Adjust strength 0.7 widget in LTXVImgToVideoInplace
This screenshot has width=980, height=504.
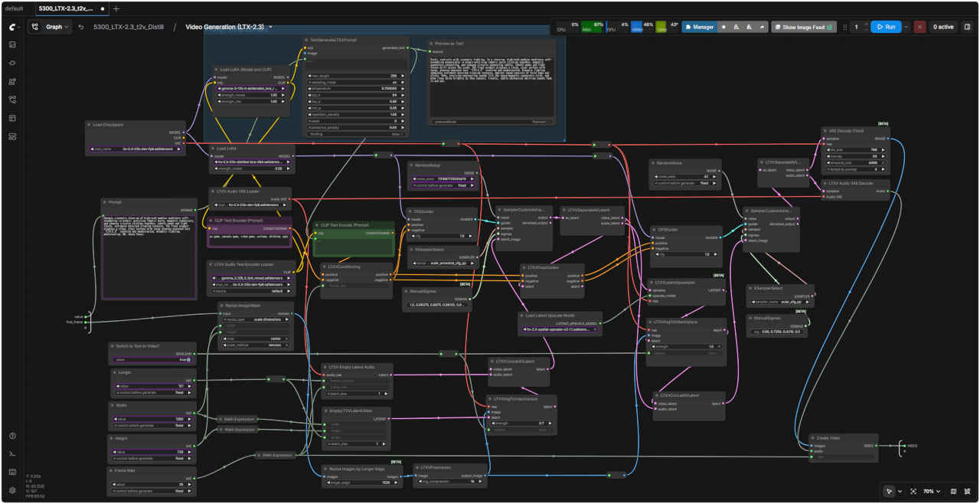pyautogui.click(x=521, y=423)
